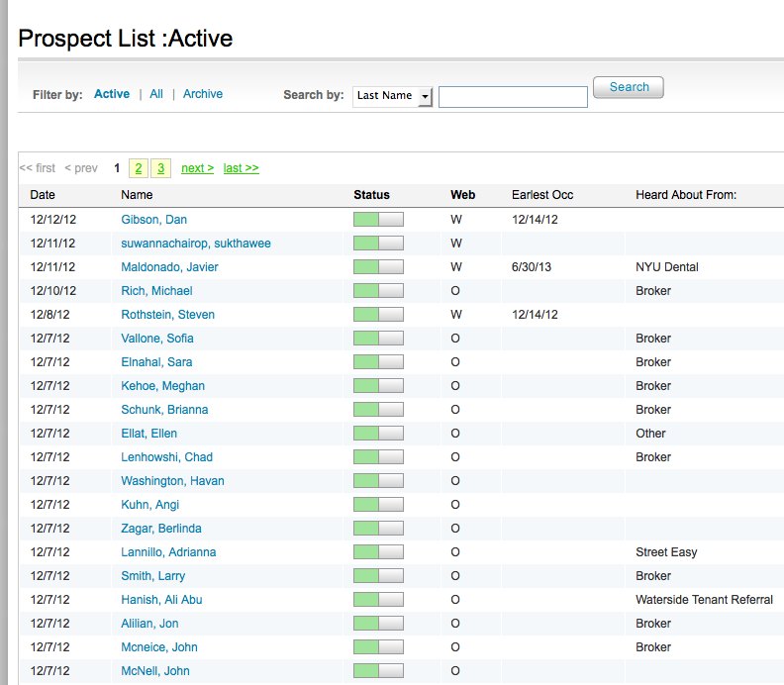Open prospect Rich, Michael
The width and height of the screenshot is (784, 685).
pyautogui.click(x=156, y=291)
